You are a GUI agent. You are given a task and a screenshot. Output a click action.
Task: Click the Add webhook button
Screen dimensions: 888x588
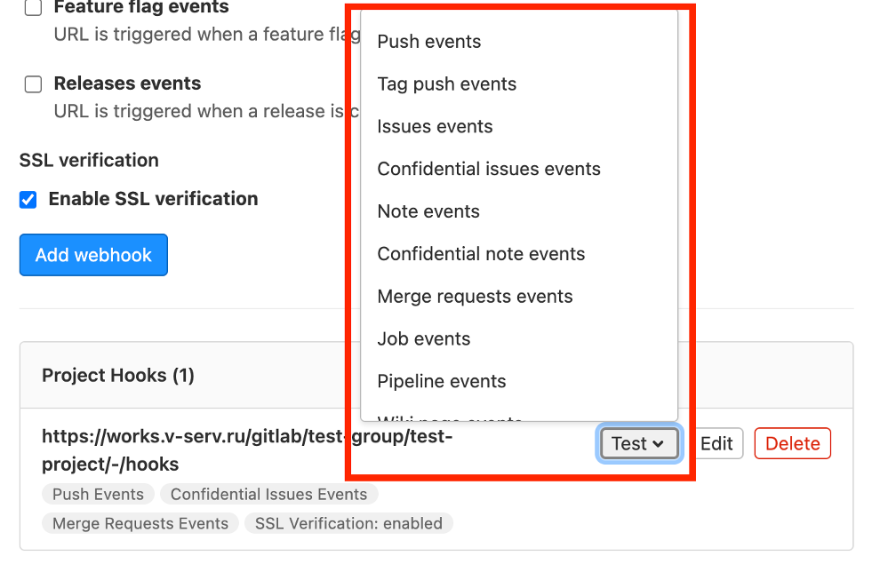(93, 255)
